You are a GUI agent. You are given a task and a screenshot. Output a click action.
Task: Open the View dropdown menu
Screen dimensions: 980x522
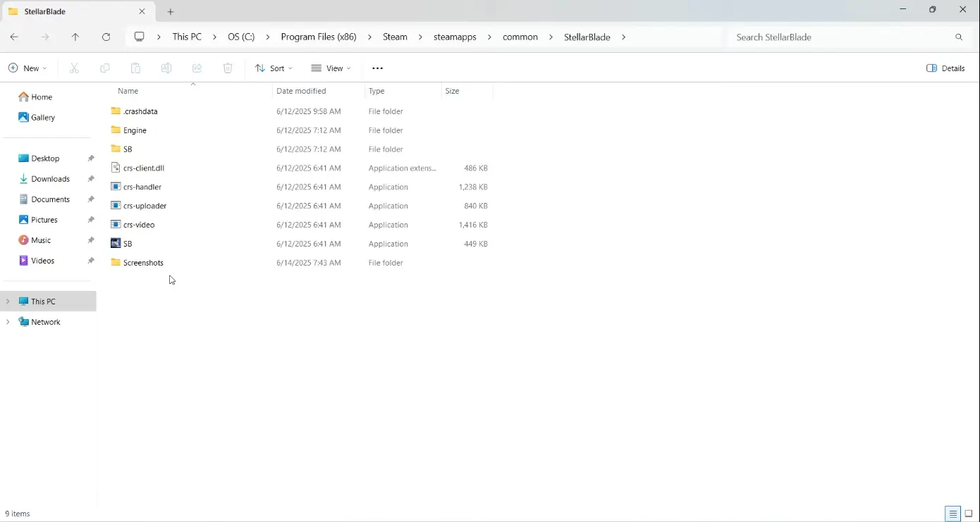coord(331,68)
